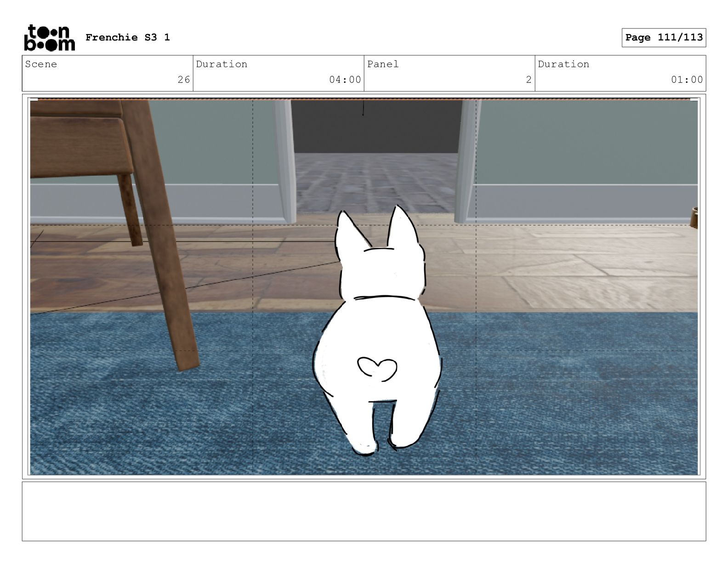
Task: Click the empty notes box below the panel
Action: point(364,511)
